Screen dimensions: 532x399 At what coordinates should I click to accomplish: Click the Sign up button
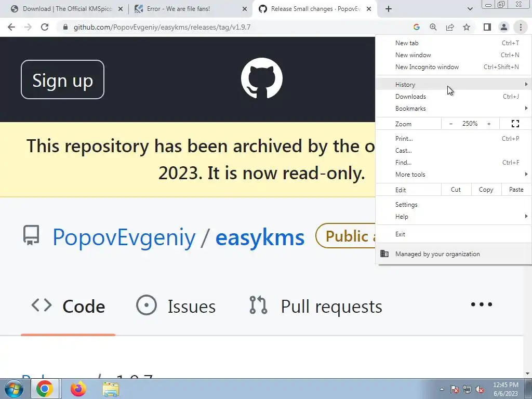[x=62, y=79]
